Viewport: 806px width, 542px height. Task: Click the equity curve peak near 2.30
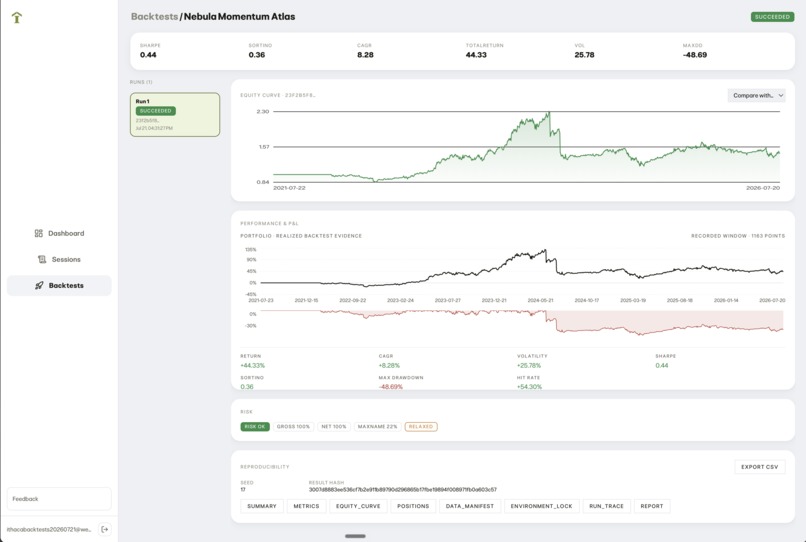click(x=548, y=113)
